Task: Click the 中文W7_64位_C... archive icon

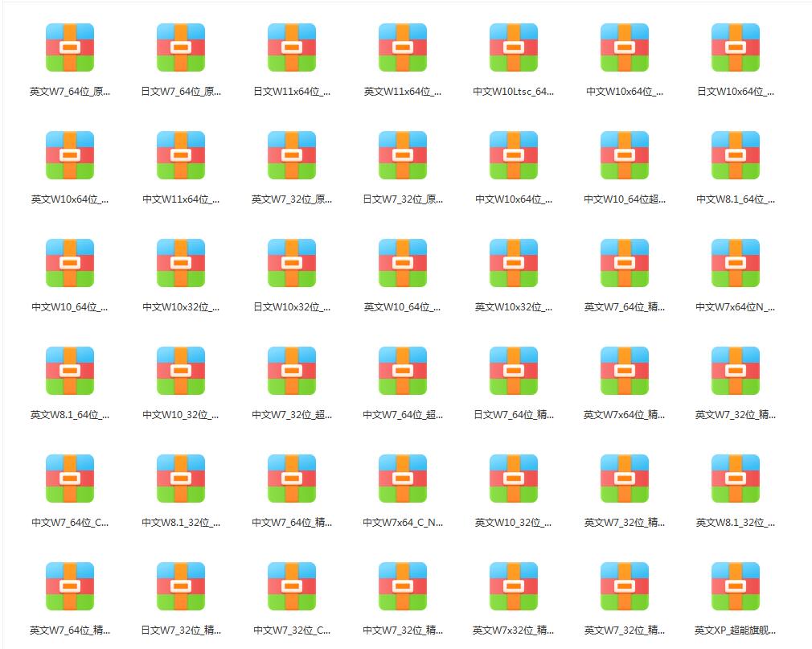Action: click(70, 479)
